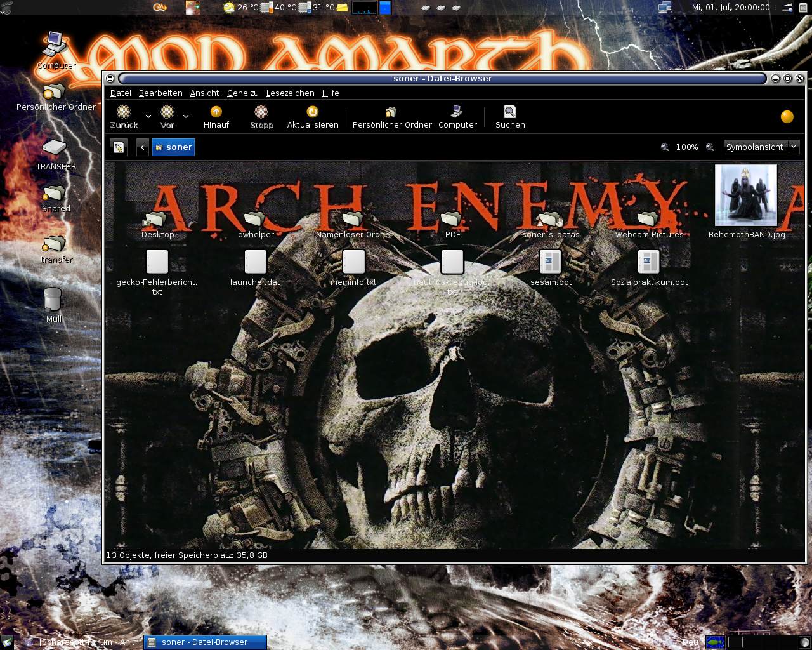This screenshot has width=812, height=650.
Task: Click the network monitor icon in top panel
Action: (665, 8)
